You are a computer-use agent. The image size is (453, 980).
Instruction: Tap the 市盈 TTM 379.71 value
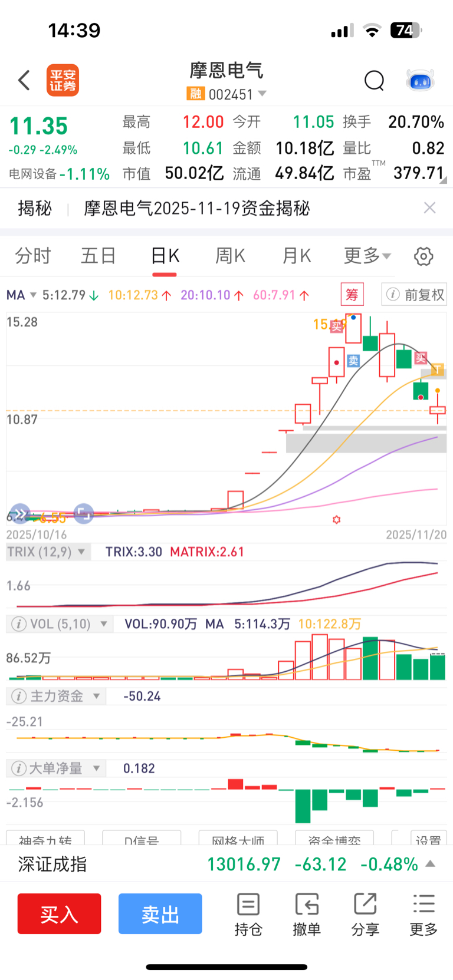[418, 173]
